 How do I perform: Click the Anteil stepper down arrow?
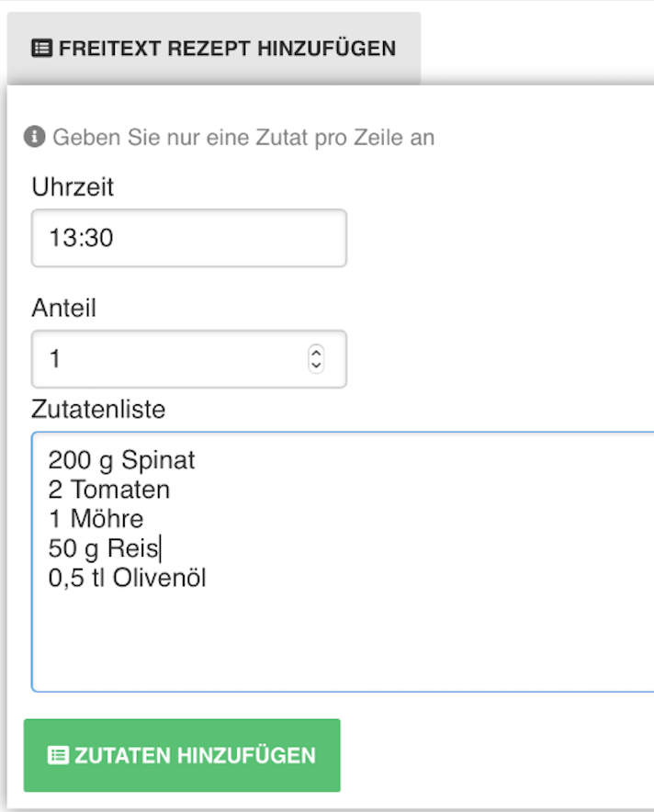[315, 365]
